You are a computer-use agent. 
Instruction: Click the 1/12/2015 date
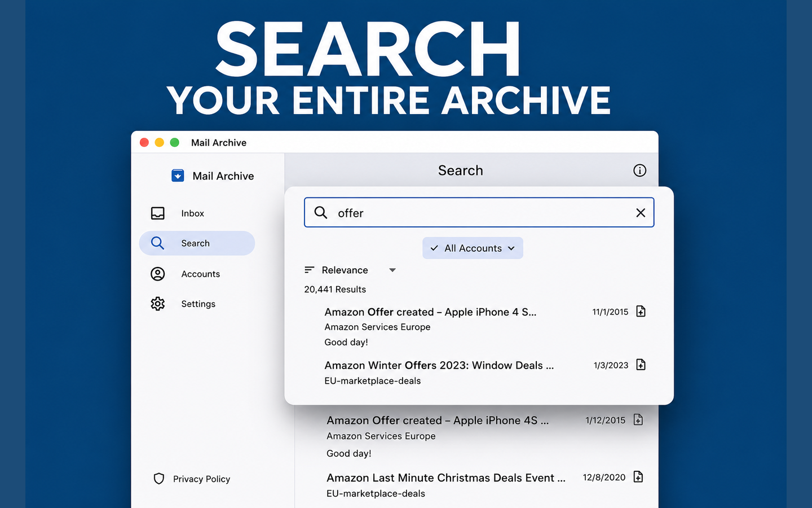606,420
